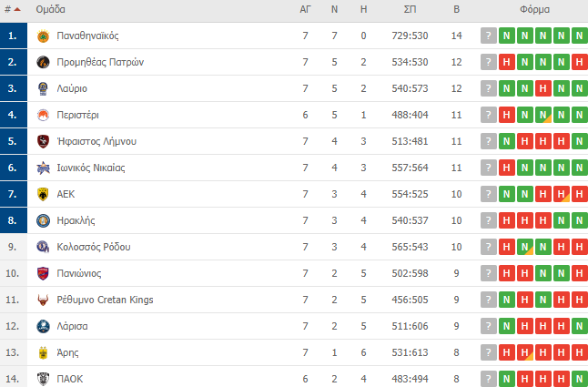Sort by the Ν wins column header
588x387 pixels.
click(334, 9)
